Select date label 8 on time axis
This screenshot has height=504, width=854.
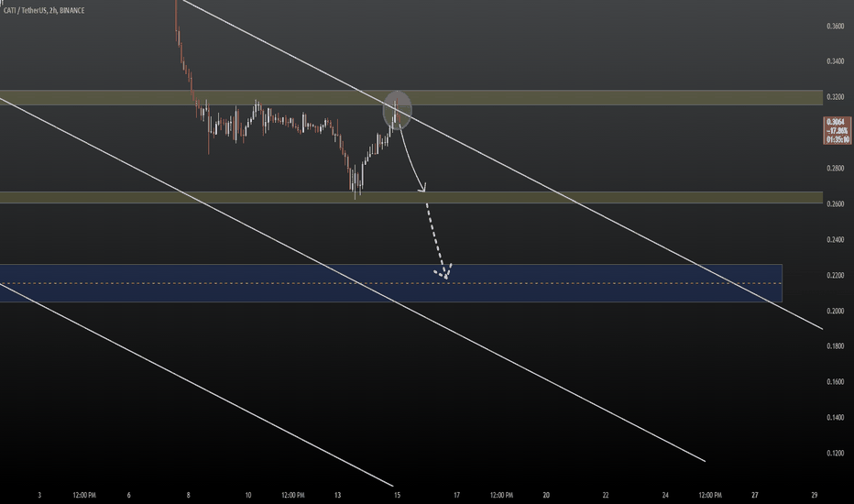coord(189,495)
